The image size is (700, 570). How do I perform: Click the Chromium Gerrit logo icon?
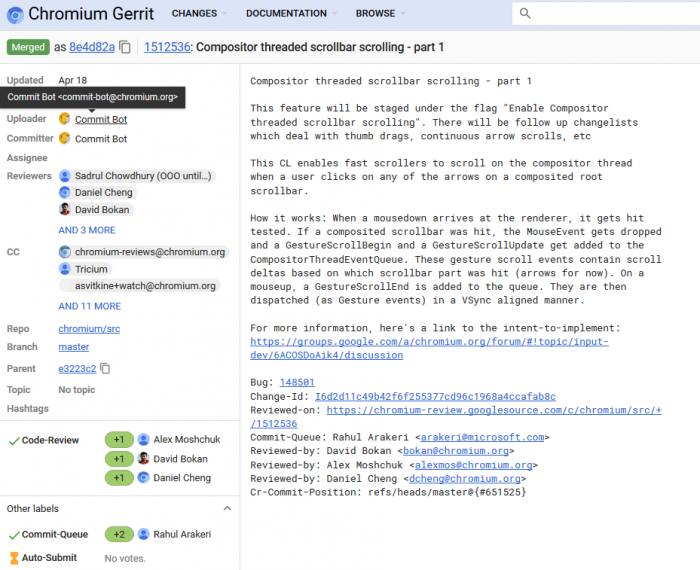(15, 14)
